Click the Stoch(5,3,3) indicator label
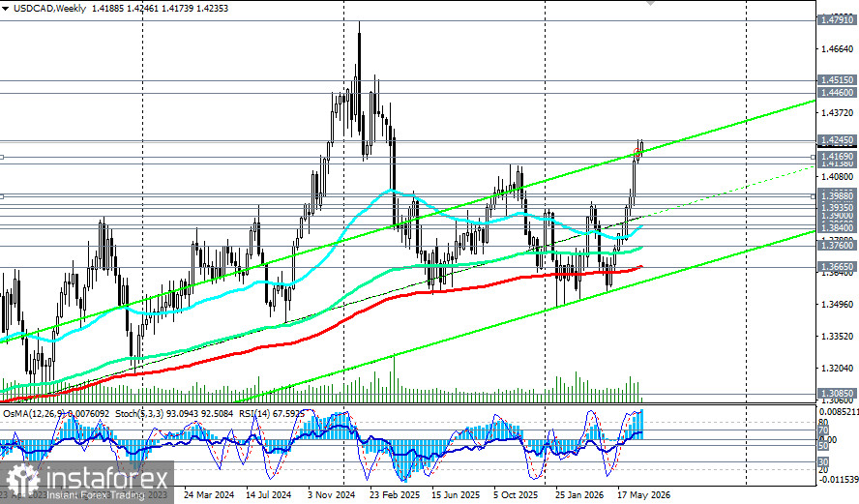This screenshot has width=859, height=504. 139,414
